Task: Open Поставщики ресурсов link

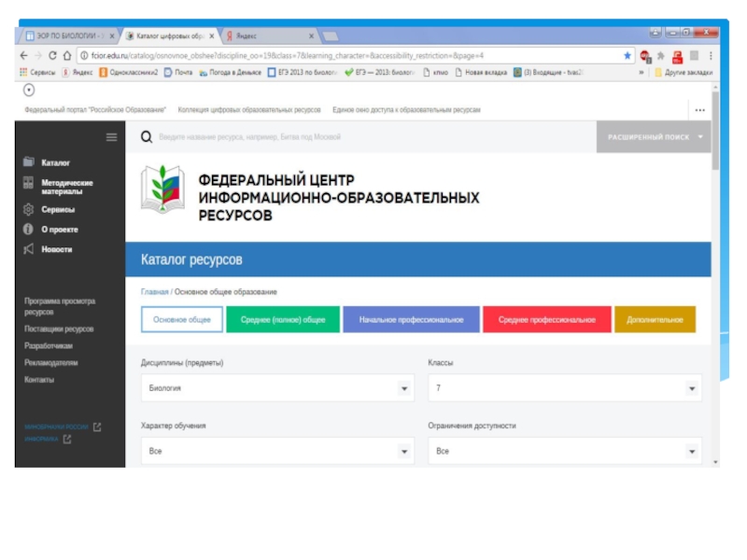Action: point(59,329)
